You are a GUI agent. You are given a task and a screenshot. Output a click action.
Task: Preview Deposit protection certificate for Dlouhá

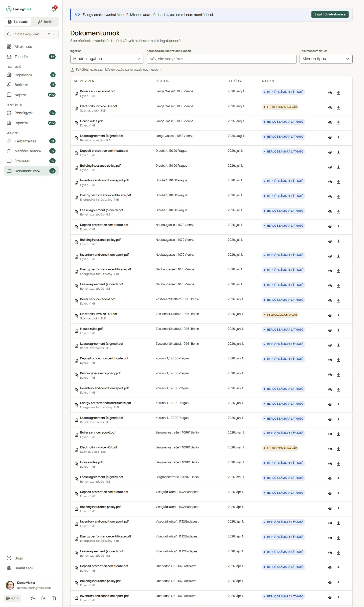330,152
